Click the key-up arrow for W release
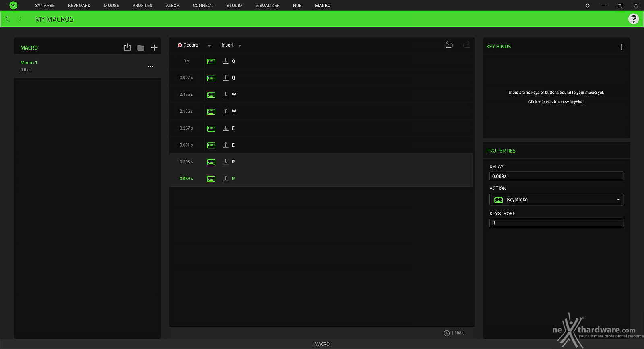The height and width of the screenshot is (349, 644). 226,111
